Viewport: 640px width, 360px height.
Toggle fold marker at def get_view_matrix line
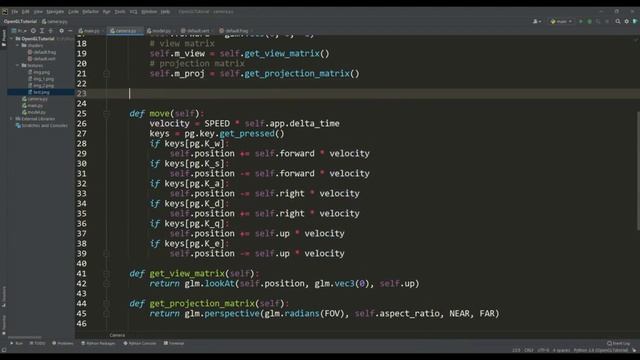[106, 273]
